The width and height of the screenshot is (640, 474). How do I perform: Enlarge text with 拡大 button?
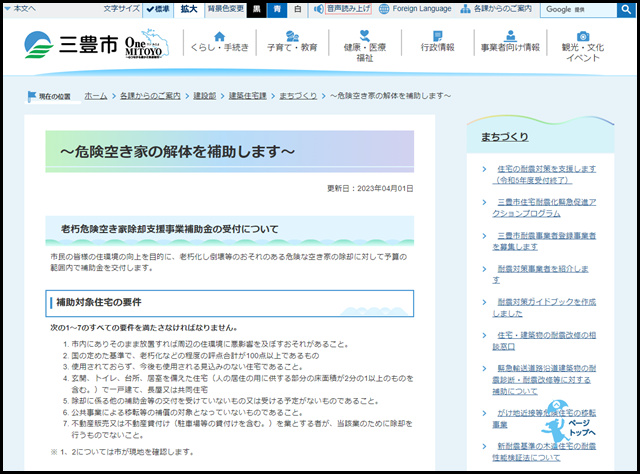click(189, 9)
